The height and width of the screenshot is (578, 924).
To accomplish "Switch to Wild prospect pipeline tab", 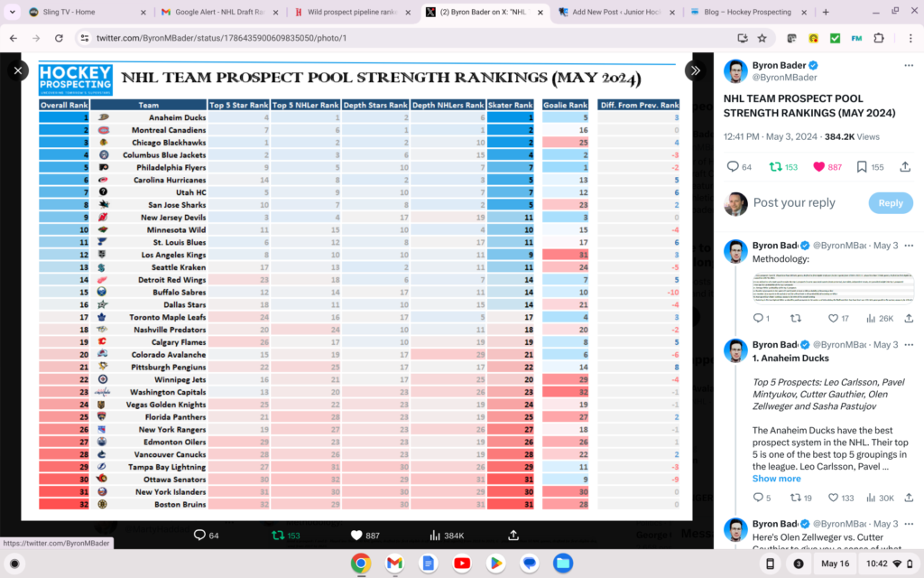I will pyautogui.click(x=353, y=12).
